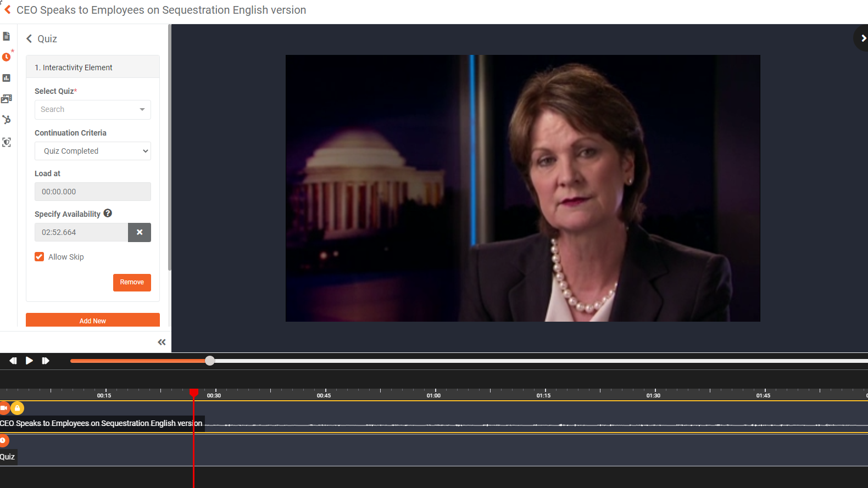Click the Add New button
Image resolution: width=868 pixels, height=488 pixels.
[92, 321]
